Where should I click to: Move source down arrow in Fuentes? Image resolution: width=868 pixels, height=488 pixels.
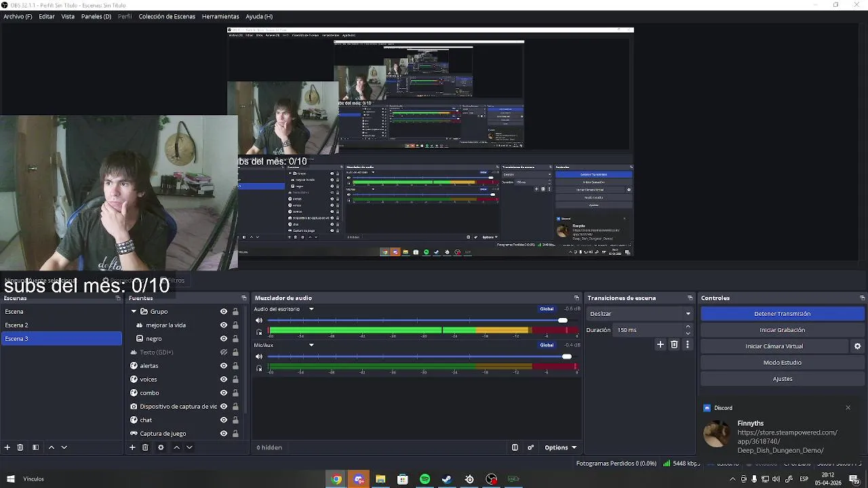tap(189, 447)
